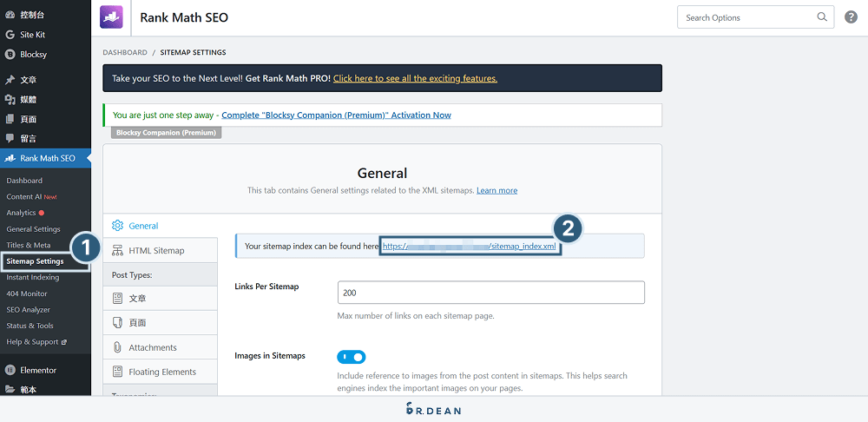Go to DASHBOARD in the breadcrumb
Viewport: 868px width, 422px height.
click(125, 53)
